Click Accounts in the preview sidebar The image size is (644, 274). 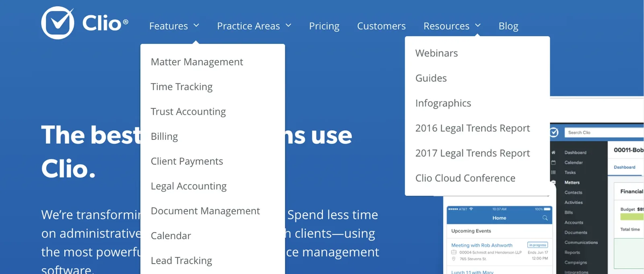coord(574,222)
